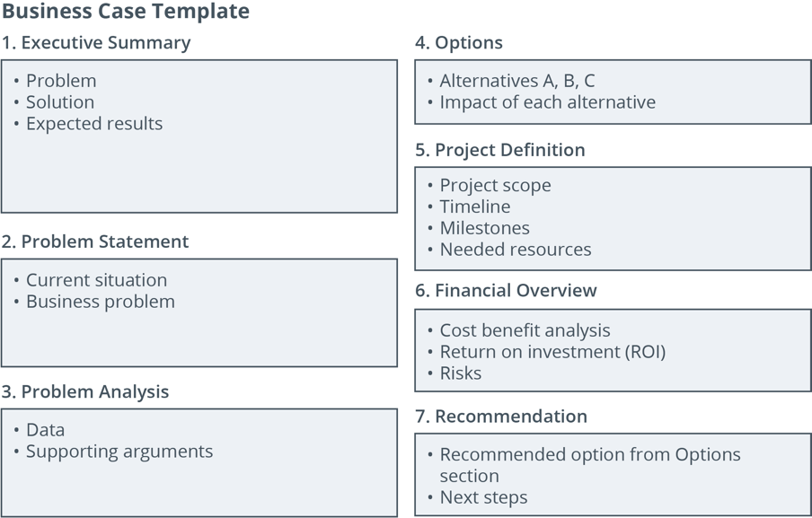The height and width of the screenshot is (518, 812).
Task: Select the Milestones bullet
Action: (484, 228)
